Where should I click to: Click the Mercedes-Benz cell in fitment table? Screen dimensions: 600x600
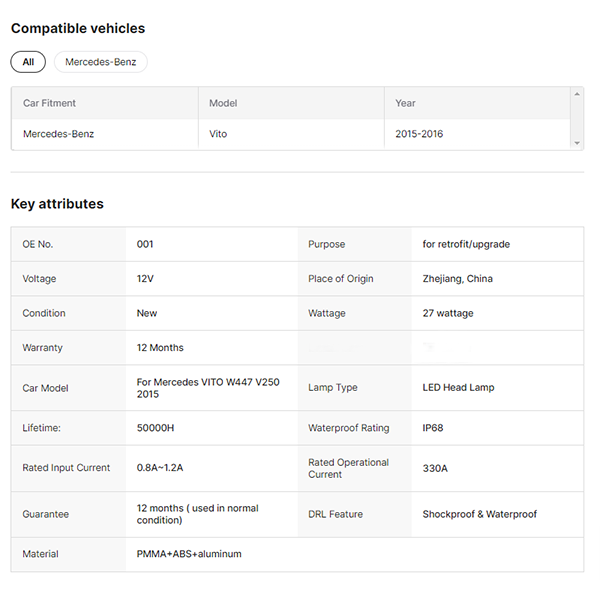(x=58, y=134)
